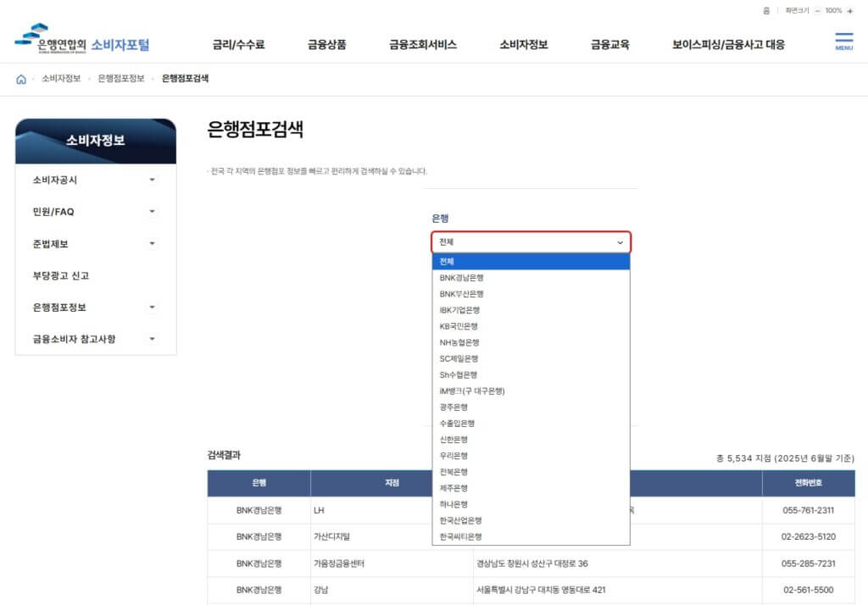This screenshot has height=605, width=868.
Task: Select KB국민은행 from dropdown list
Action: point(459,326)
